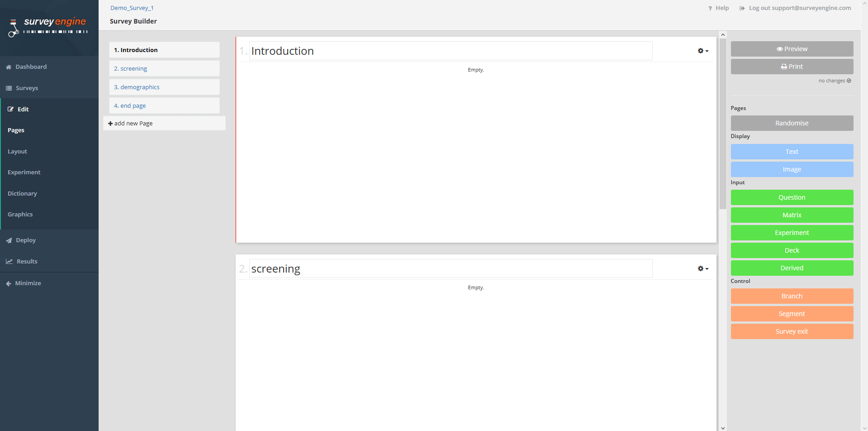Click the surveyengine logo
The width and height of the screenshot is (868, 431).
pyautogui.click(x=48, y=27)
